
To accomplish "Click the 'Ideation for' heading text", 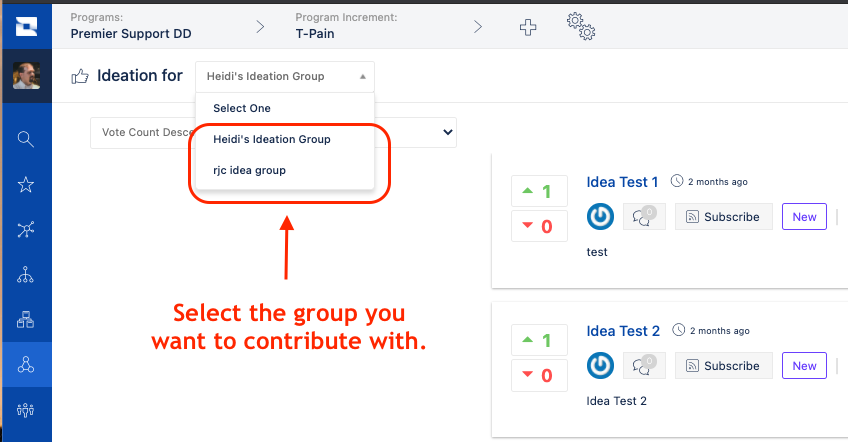I will [x=140, y=76].
